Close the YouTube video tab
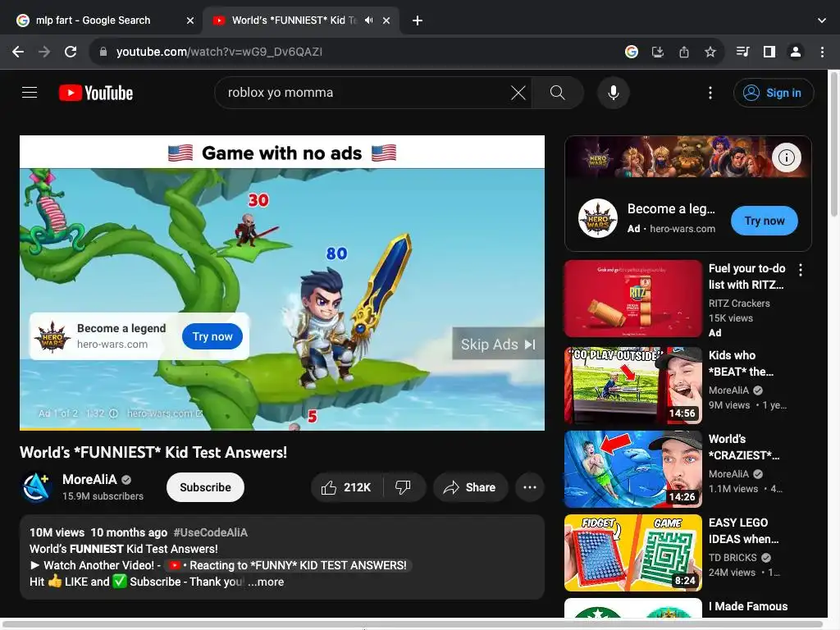 tap(386, 21)
